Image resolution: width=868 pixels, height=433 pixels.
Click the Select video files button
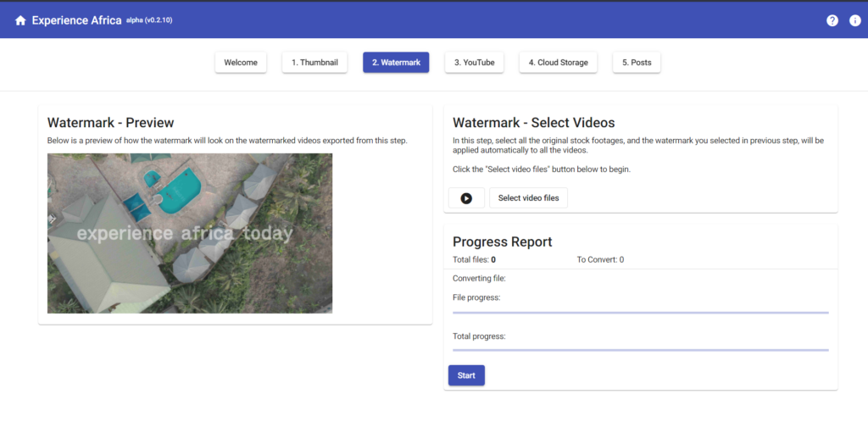click(x=528, y=198)
